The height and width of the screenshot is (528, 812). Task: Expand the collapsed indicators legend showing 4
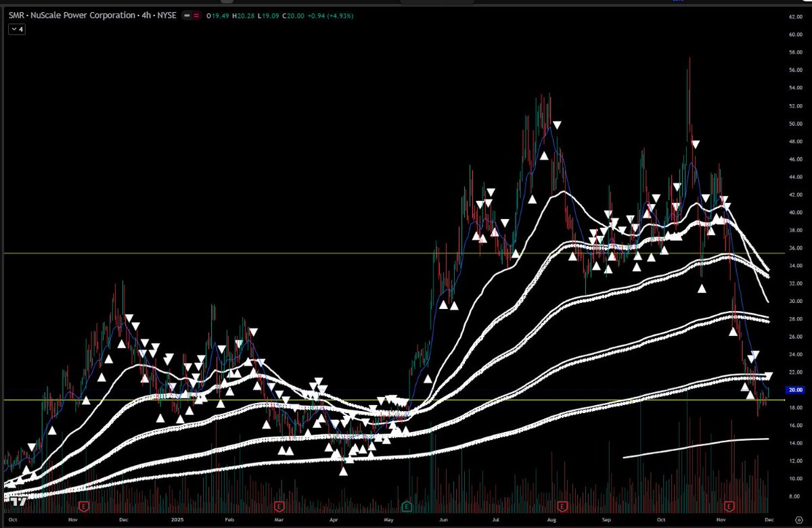[16, 30]
